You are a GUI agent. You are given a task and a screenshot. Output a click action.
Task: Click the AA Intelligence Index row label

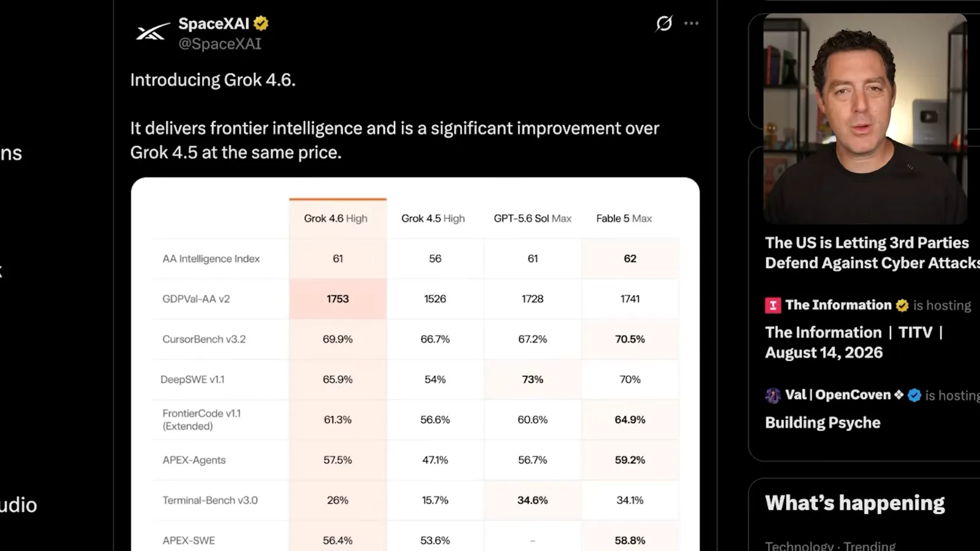211,259
